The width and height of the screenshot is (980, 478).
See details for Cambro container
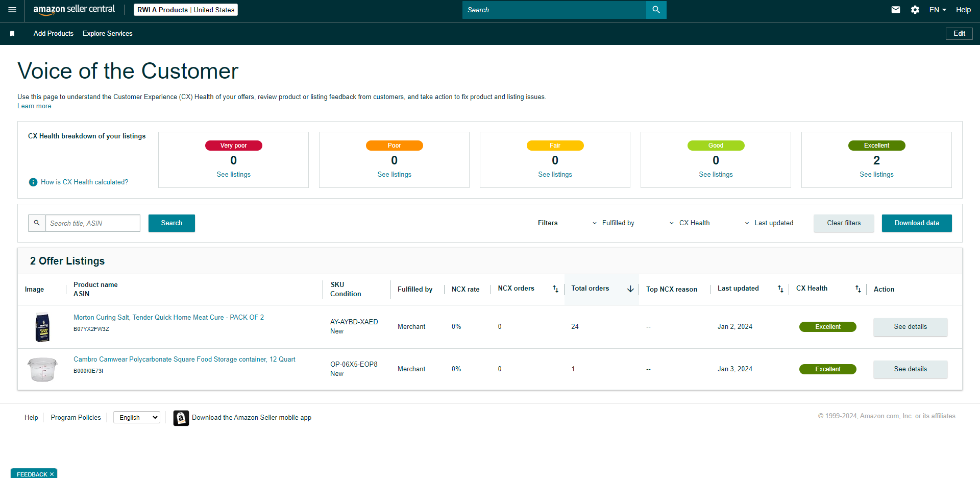click(x=910, y=369)
